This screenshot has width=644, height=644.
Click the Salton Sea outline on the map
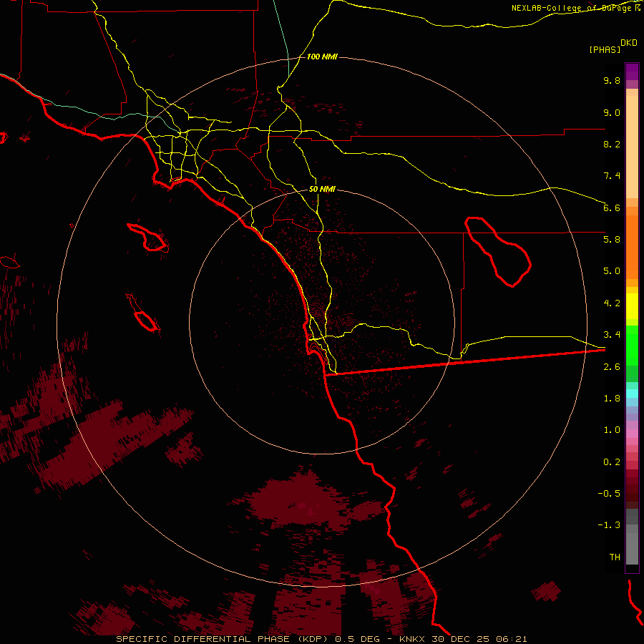pos(498,252)
